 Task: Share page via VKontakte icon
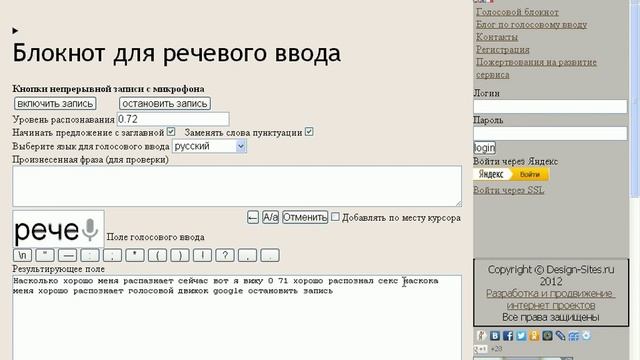(495, 336)
